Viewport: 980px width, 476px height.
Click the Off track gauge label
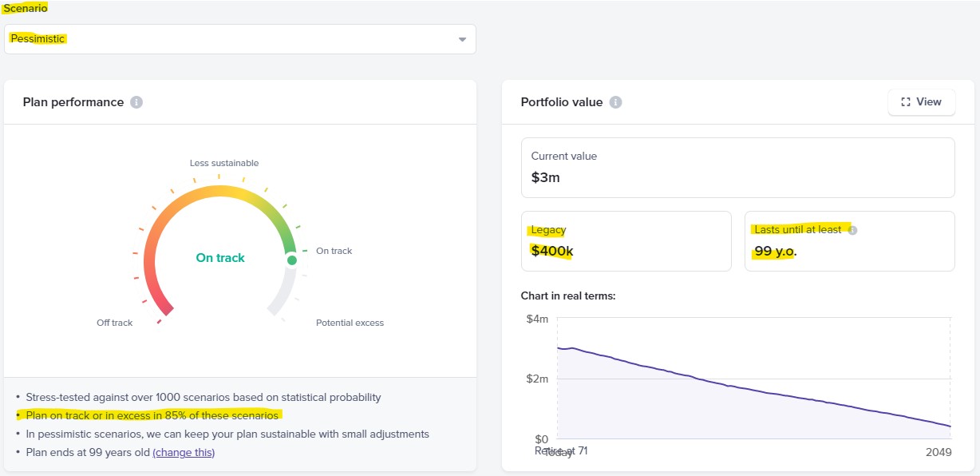pyautogui.click(x=115, y=323)
